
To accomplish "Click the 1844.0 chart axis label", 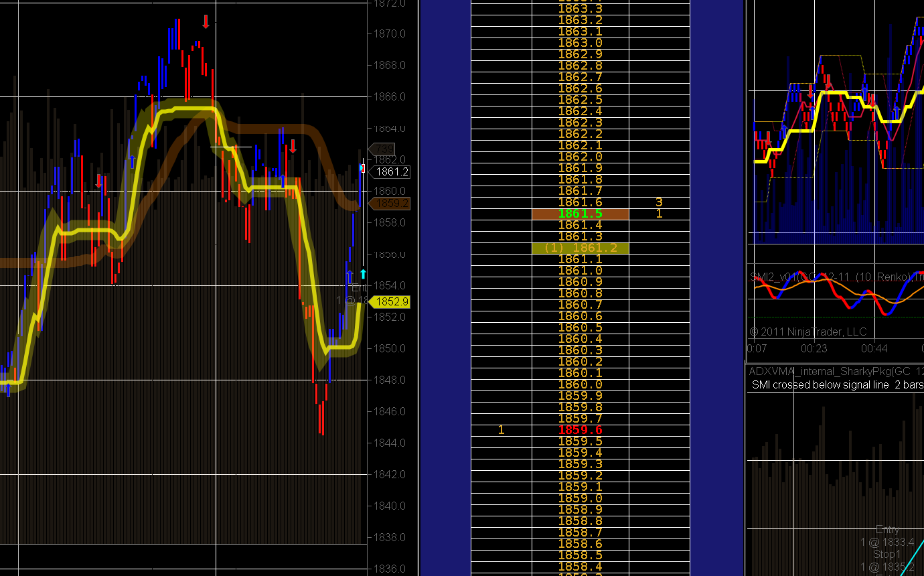I will [x=390, y=443].
